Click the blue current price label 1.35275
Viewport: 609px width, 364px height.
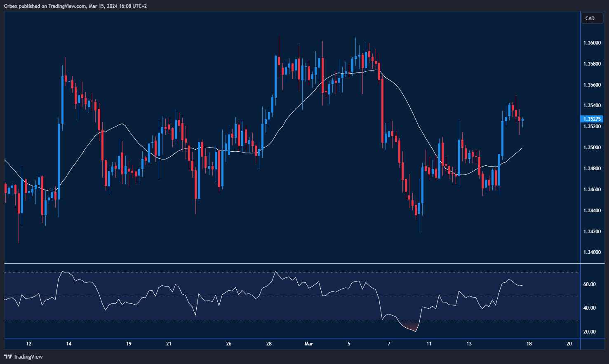[592, 119]
